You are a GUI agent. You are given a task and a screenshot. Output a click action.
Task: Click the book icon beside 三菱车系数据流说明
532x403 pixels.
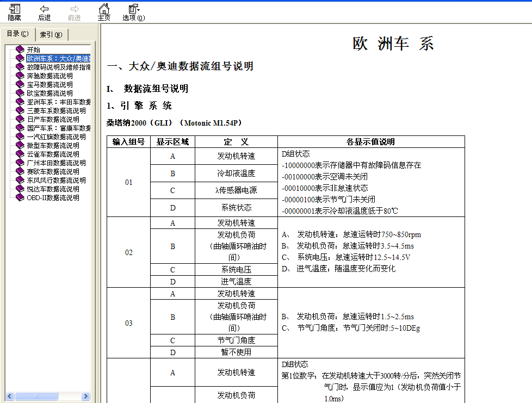[20, 110]
